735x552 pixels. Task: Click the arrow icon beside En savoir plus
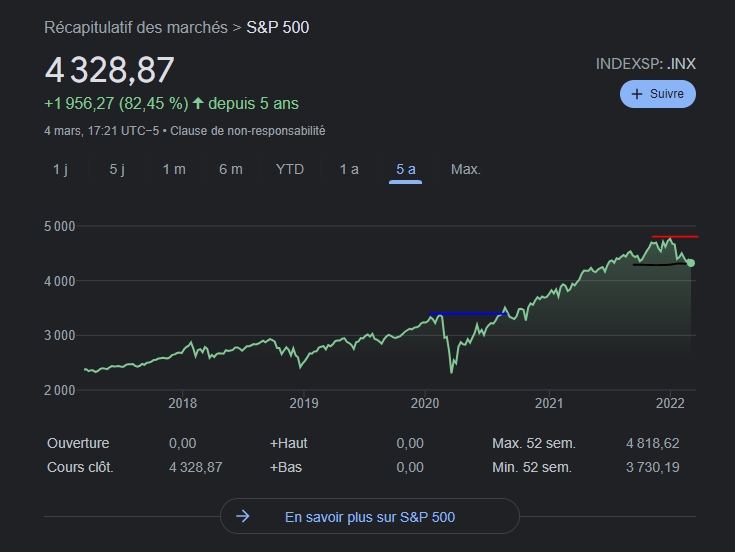tap(243, 517)
